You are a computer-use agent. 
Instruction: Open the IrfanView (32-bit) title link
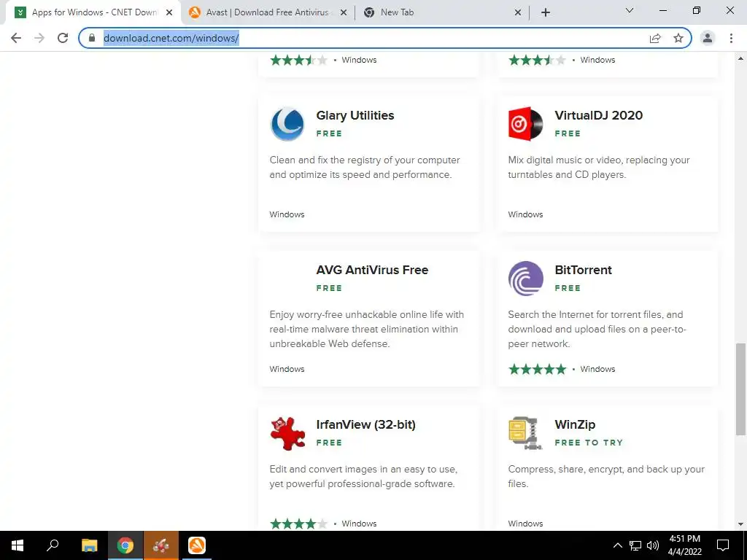366,425
